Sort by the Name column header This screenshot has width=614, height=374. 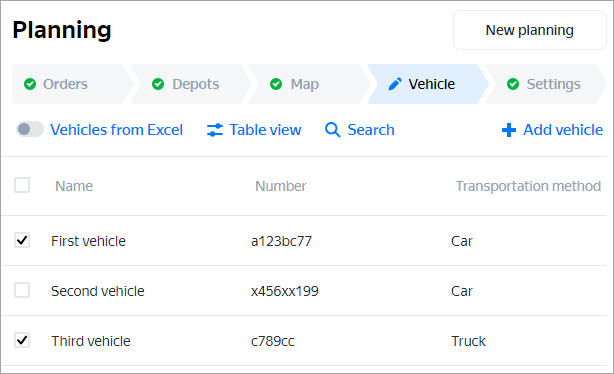coord(74,186)
